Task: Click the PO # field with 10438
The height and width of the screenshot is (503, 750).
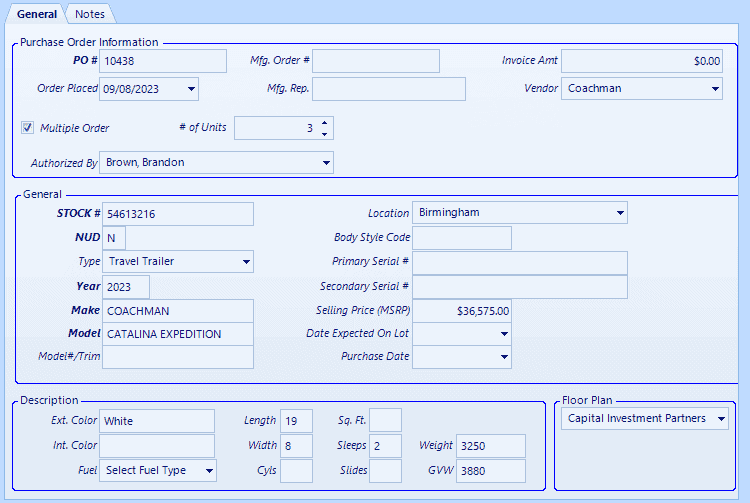Action: (x=163, y=61)
